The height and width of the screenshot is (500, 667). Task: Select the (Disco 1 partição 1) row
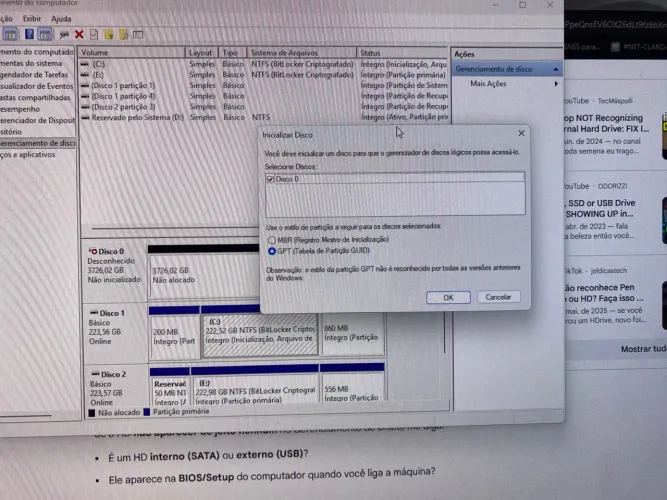264,85
